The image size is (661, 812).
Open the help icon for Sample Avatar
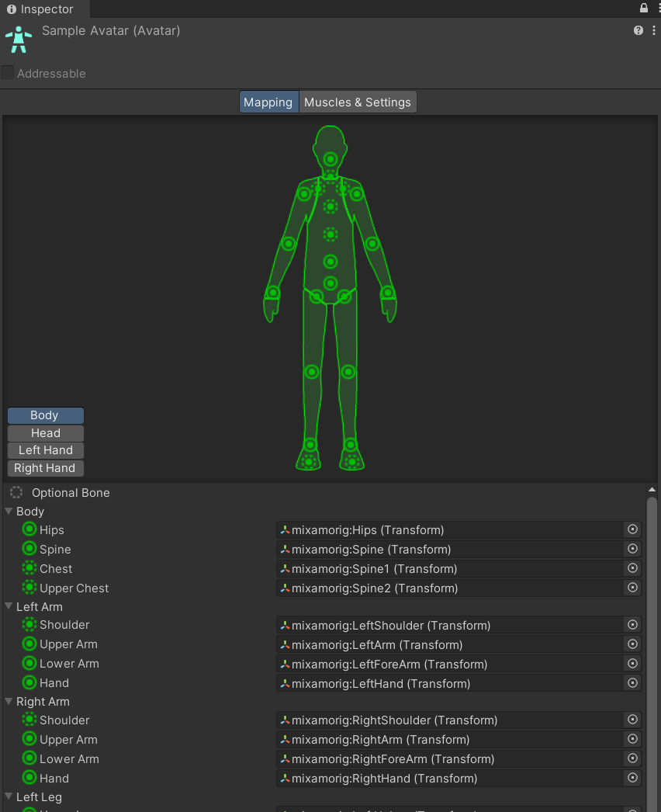point(639,30)
